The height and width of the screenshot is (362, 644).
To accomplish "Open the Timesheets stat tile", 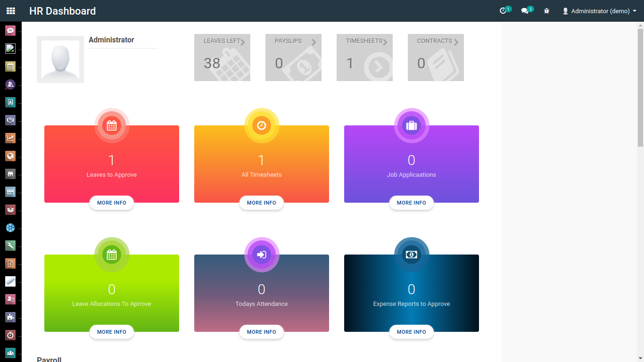I will (x=364, y=58).
